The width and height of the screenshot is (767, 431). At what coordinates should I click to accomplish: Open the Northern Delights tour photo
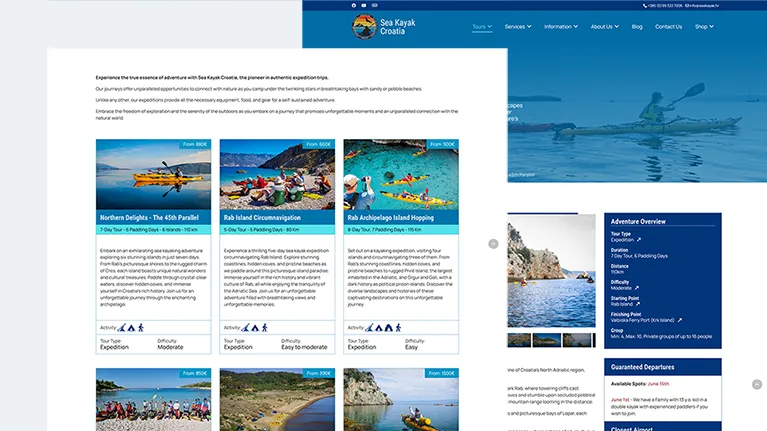coord(153,175)
